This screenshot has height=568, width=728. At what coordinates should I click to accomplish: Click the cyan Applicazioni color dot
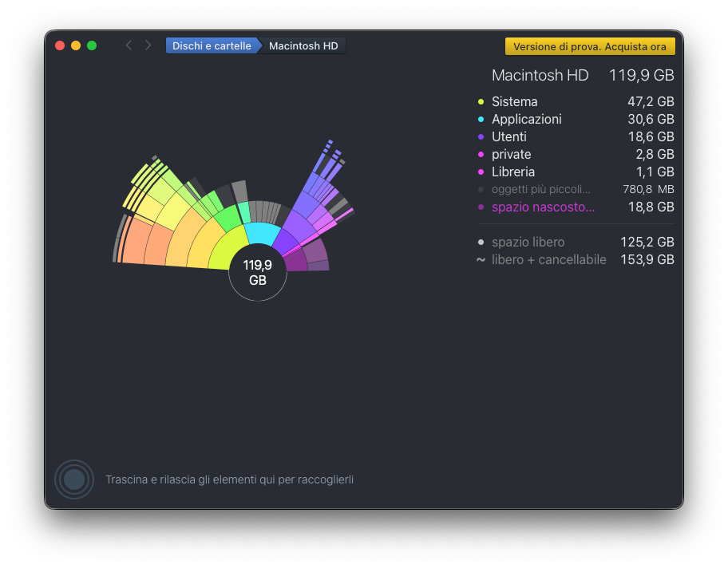(x=481, y=119)
